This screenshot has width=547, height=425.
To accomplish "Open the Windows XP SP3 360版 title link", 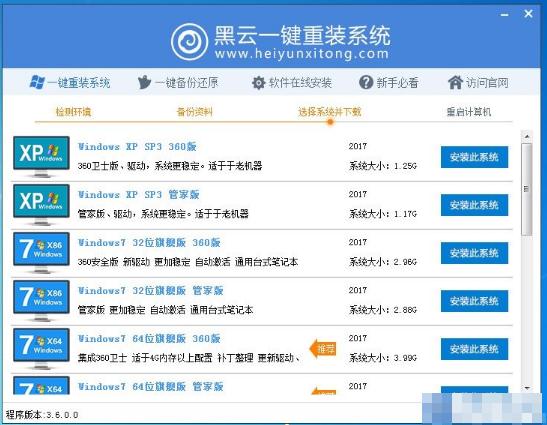I will click(137, 147).
